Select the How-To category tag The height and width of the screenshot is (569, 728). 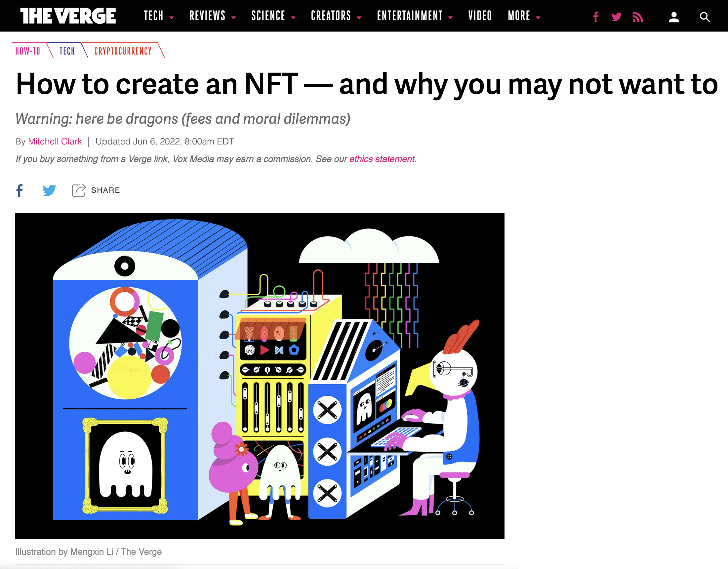coord(28,51)
